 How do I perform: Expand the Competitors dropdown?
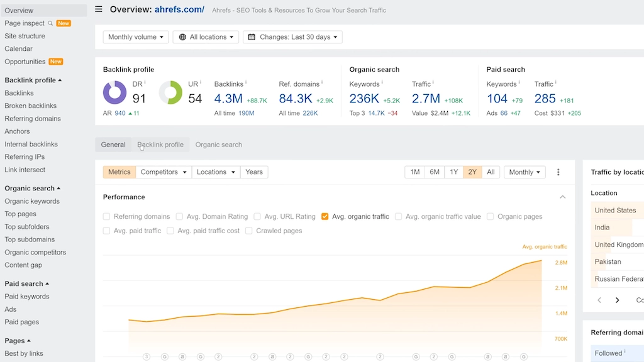[x=164, y=172]
